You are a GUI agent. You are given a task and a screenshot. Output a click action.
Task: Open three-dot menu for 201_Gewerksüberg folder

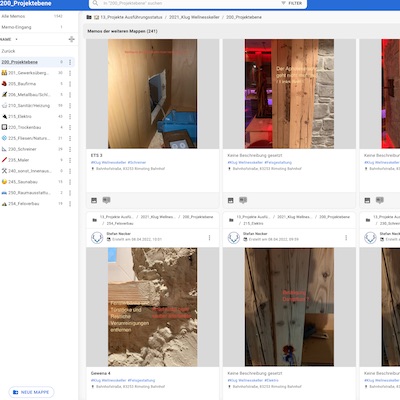pos(70,73)
